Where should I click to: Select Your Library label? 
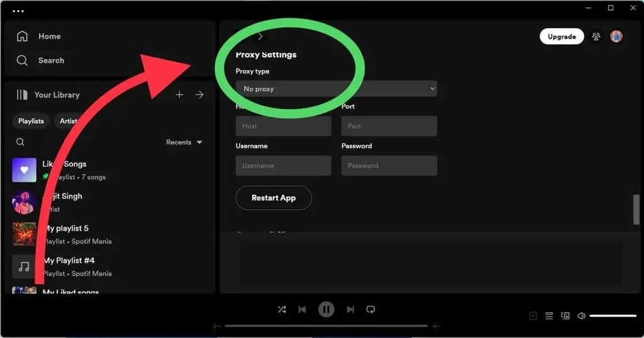57,95
